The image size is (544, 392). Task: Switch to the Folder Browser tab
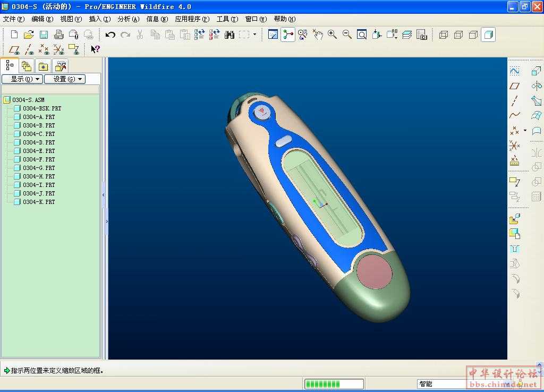point(27,66)
